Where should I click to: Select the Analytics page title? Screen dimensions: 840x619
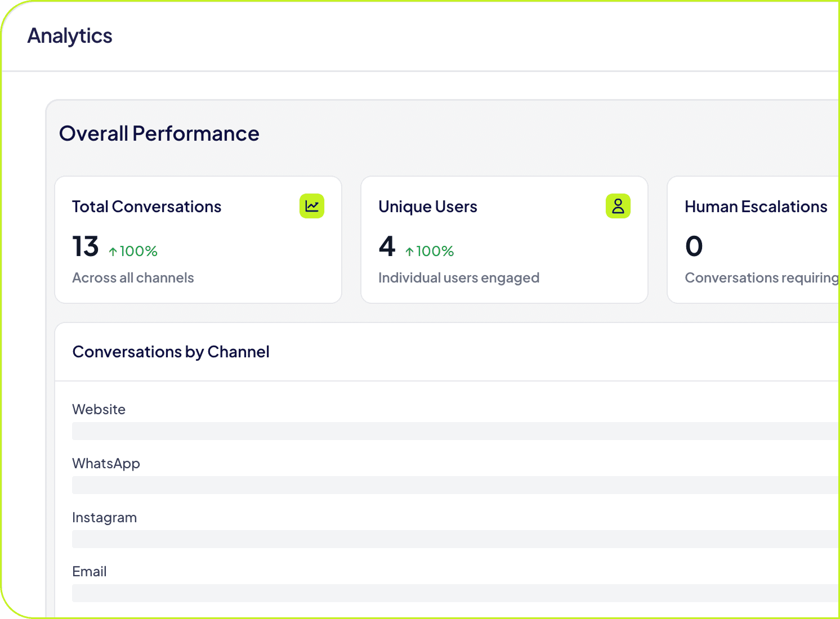(x=70, y=35)
